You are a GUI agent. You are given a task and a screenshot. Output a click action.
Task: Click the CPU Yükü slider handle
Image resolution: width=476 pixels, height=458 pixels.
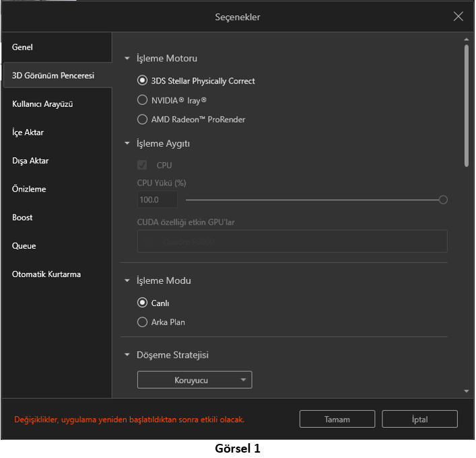click(x=443, y=200)
